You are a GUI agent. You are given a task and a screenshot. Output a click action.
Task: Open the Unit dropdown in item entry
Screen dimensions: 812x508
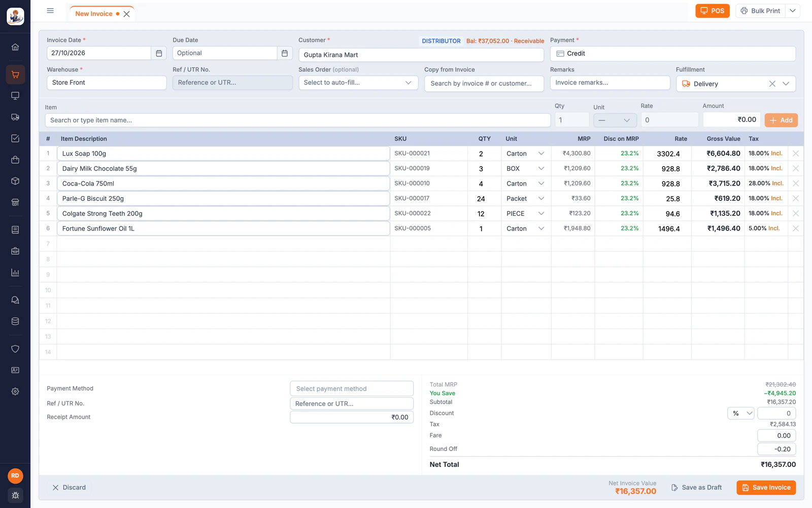coord(615,120)
